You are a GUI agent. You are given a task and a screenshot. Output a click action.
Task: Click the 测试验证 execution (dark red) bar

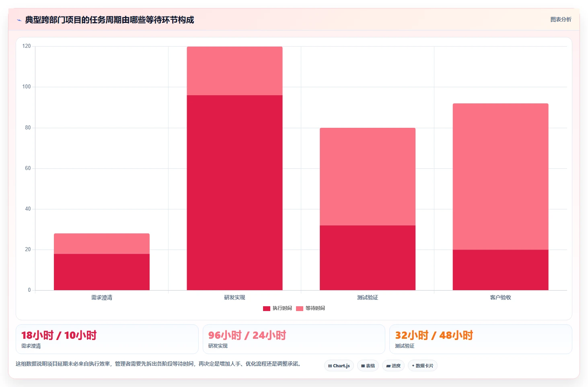tap(368, 258)
